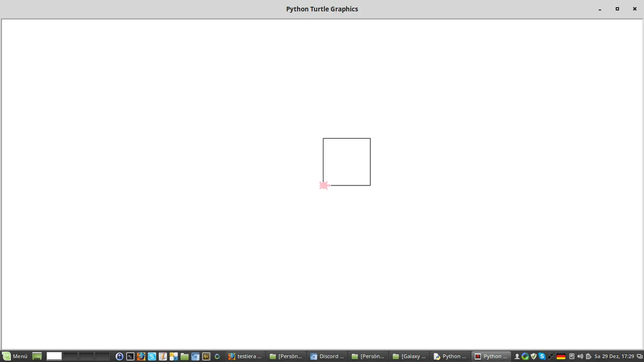Screen dimensions: 644x362
Task: Open the Menü start menu
Action: [x=15, y=356]
